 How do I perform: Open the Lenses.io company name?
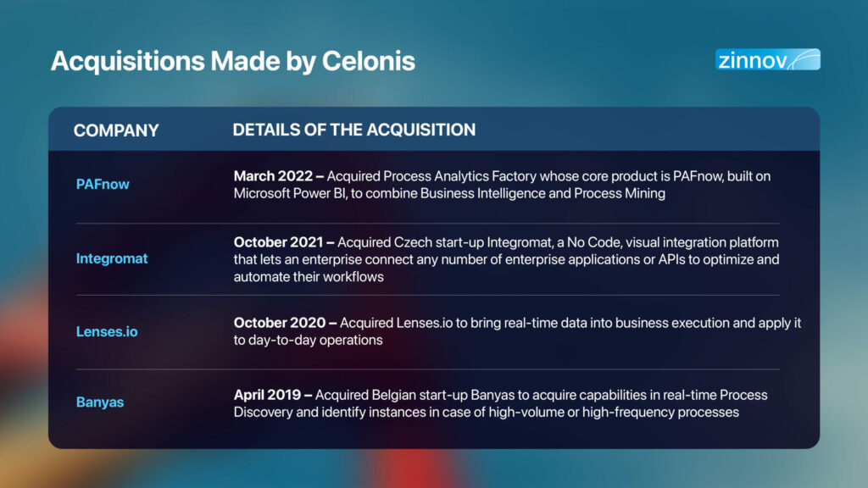[107, 331]
